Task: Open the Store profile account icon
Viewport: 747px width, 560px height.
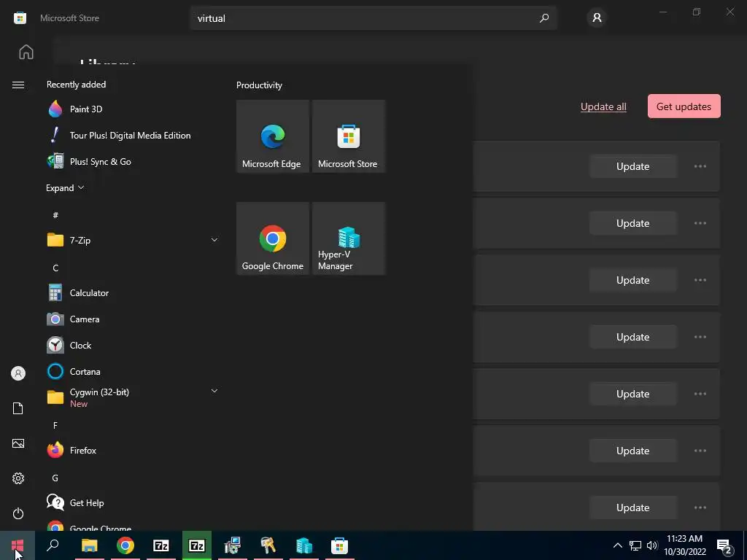Action: 597,18
